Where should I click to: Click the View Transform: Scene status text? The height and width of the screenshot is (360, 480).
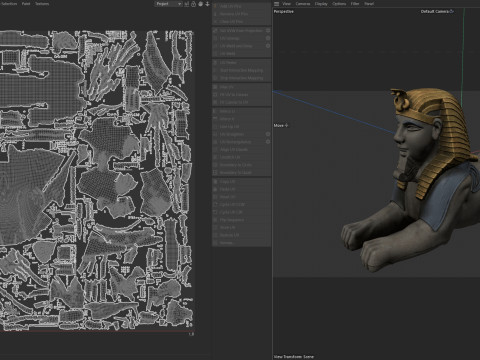point(294,357)
